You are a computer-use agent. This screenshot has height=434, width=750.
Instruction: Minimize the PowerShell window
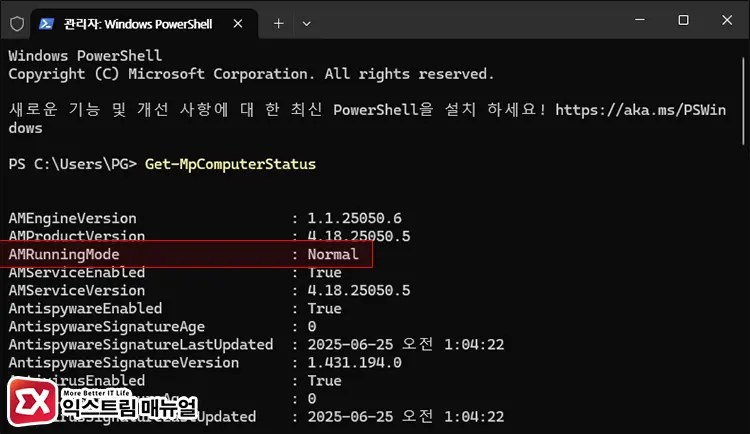click(x=640, y=20)
